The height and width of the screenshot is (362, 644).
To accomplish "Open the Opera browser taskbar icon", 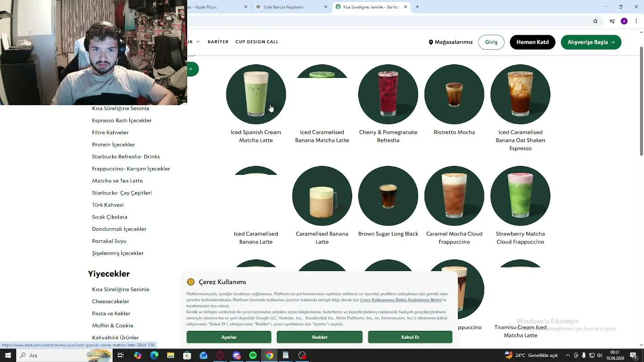I will [x=220, y=355].
